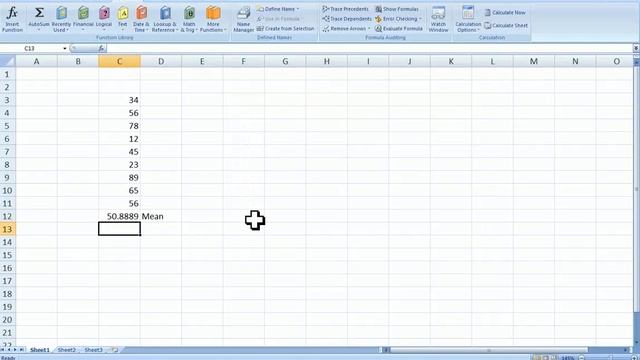Open the Financial functions book
Viewport: 640px width, 360px height.
pos(83,18)
